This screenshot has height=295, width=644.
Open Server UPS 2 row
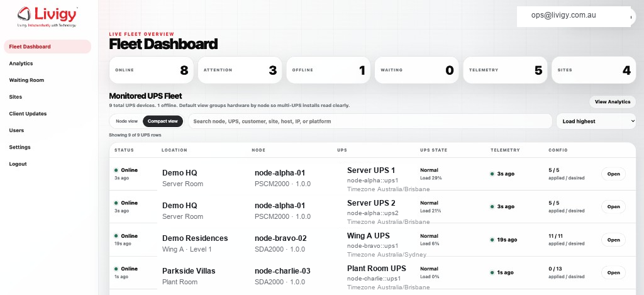click(613, 207)
